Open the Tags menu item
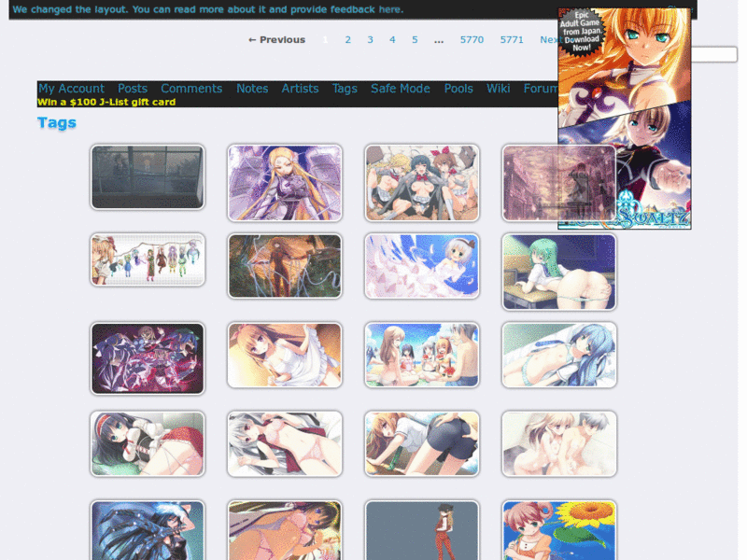Screen dimensions: 747x560 [x=345, y=89]
